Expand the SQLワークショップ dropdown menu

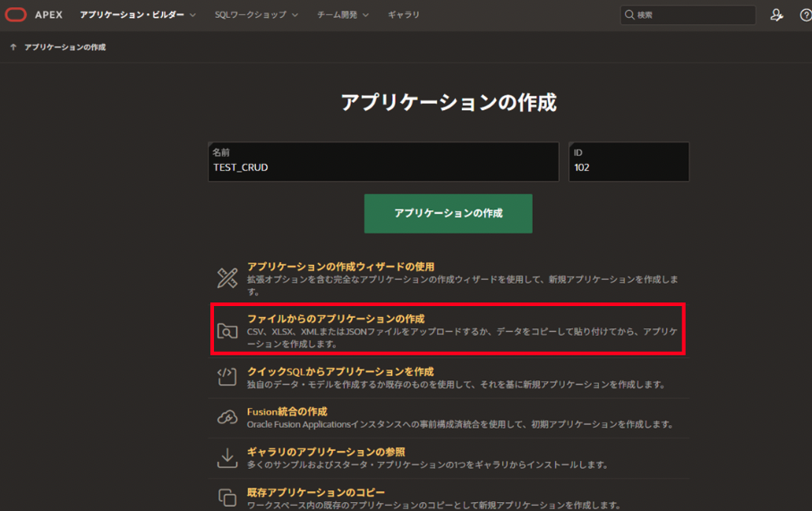256,15
